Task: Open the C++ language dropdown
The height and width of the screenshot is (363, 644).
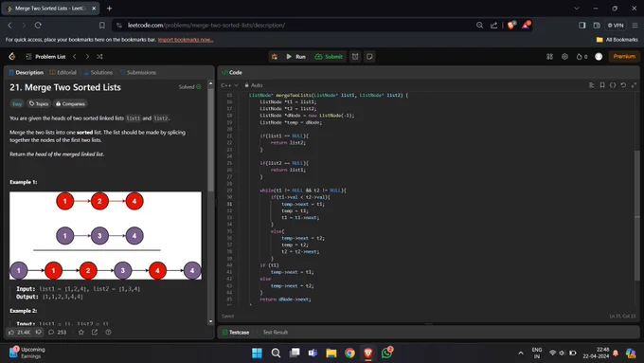Action: pyautogui.click(x=229, y=85)
